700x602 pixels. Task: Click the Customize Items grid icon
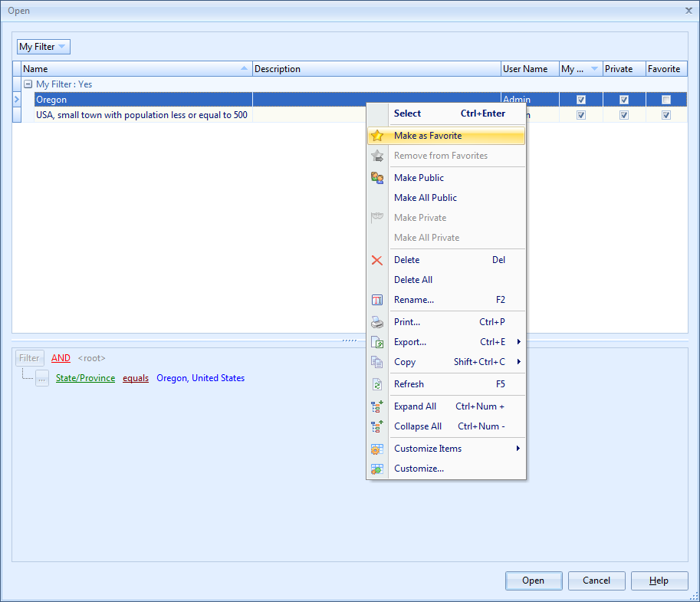click(377, 449)
